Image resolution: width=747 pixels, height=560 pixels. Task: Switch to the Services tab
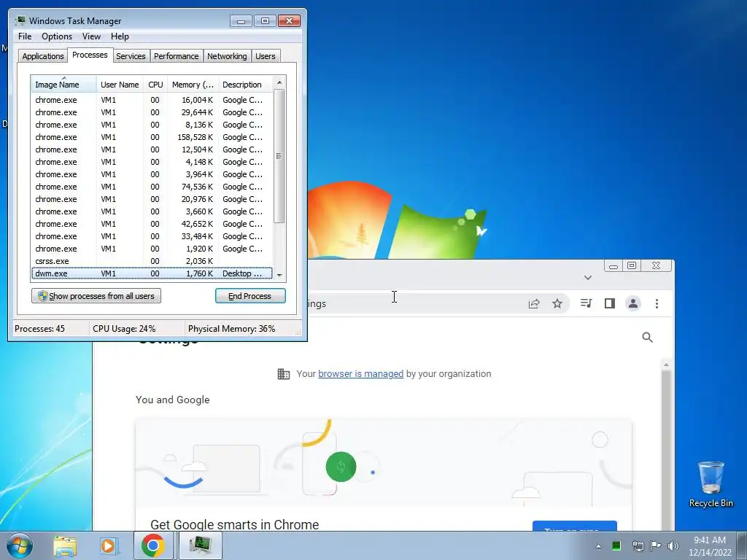(x=131, y=56)
